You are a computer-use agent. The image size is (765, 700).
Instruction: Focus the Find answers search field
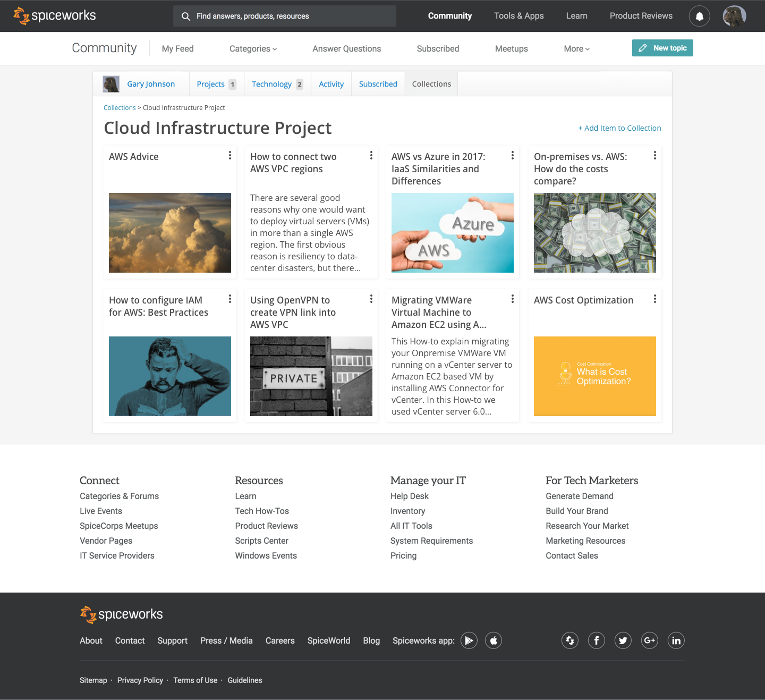[285, 16]
